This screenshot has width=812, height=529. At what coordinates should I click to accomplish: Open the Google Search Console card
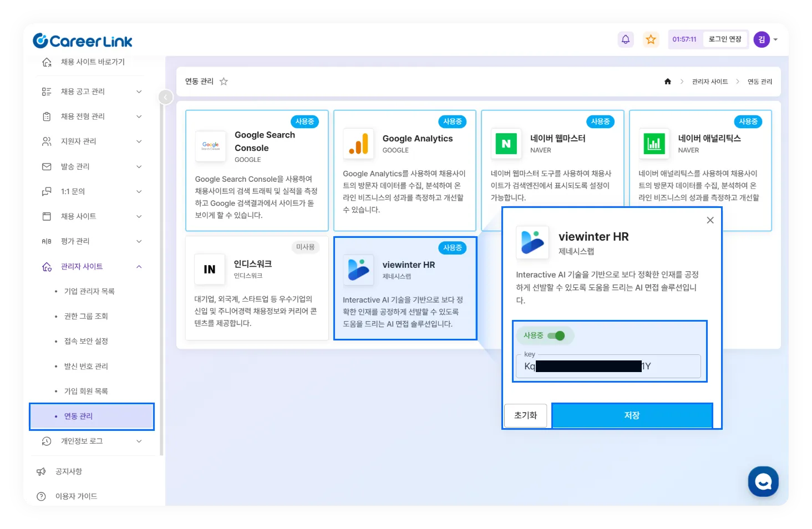(x=257, y=170)
